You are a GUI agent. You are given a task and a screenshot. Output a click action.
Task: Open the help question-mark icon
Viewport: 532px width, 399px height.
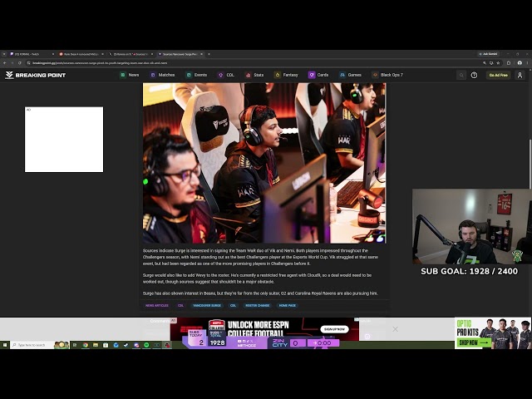(474, 75)
